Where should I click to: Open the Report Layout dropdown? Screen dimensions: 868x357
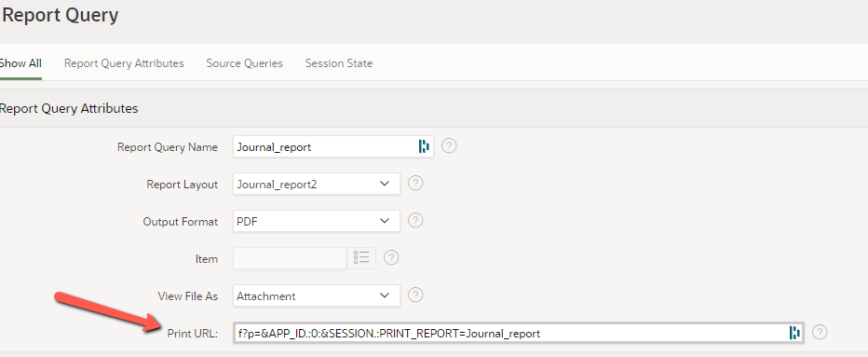click(x=316, y=184)
